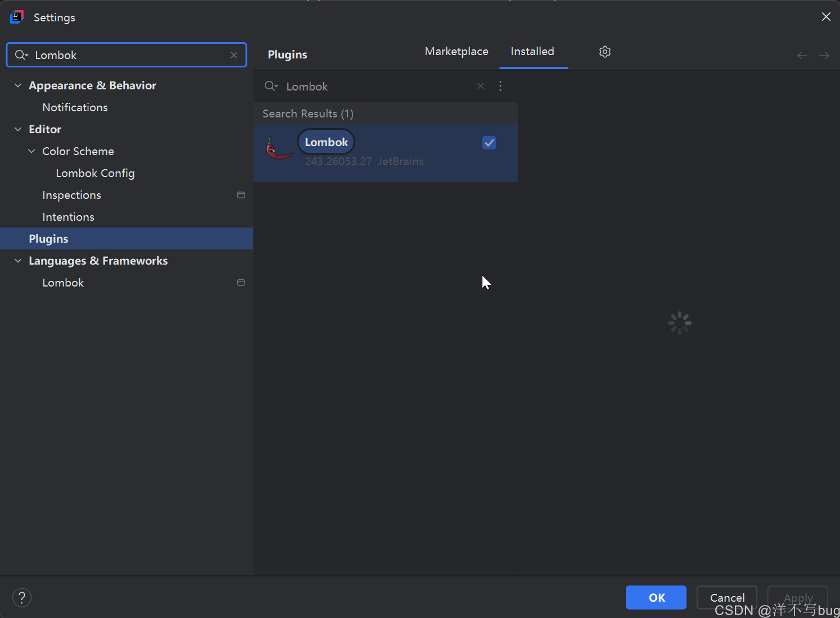Select Languages & Frameworks in the tree
The width and height of the screenshot is (840, 618).
[x=98, y=261]
